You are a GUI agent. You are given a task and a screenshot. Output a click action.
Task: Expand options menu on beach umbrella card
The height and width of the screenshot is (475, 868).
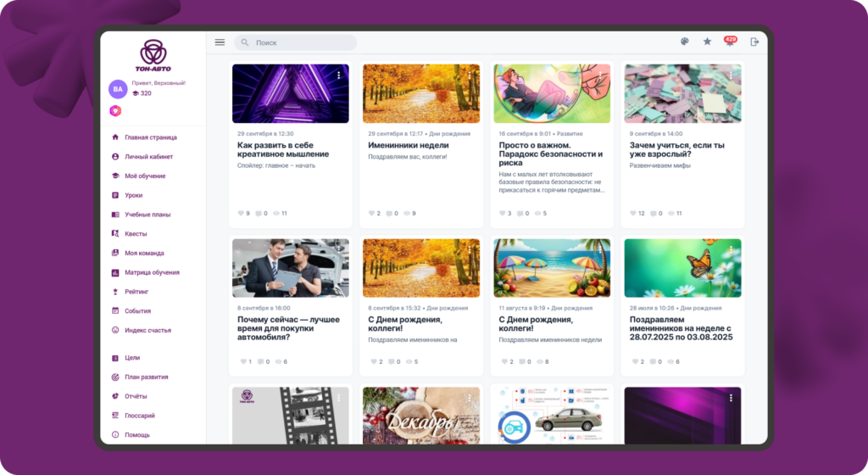click(599, 249)
